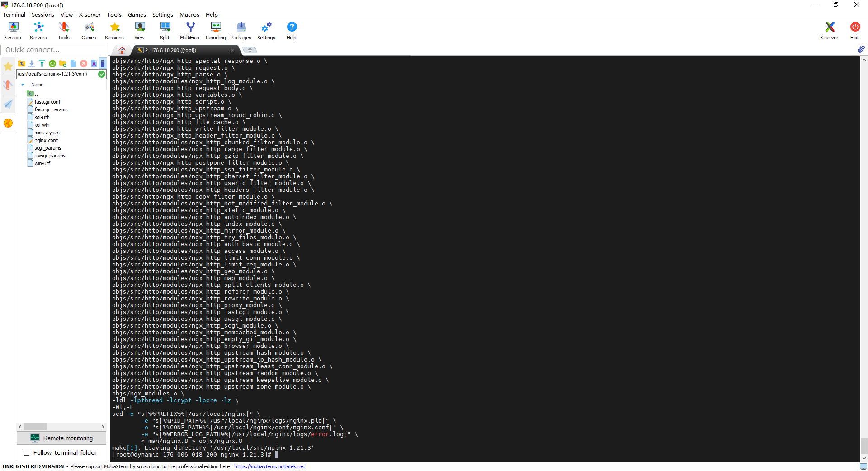Screen dimensions: 868x471
Task: Click the remote path field showing /usr/local/src/nginx-1.21.3/conf/
Action: tap(57, 74)
